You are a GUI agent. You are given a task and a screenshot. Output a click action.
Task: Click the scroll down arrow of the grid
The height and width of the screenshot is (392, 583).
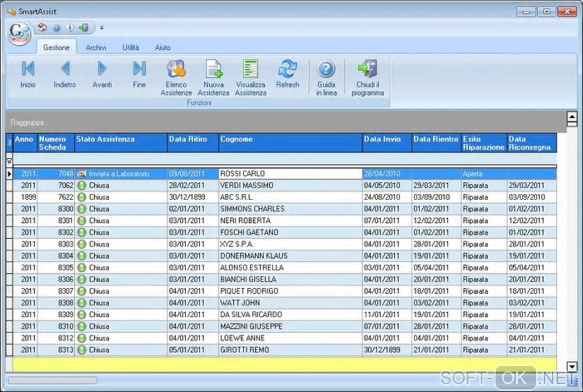571,366
